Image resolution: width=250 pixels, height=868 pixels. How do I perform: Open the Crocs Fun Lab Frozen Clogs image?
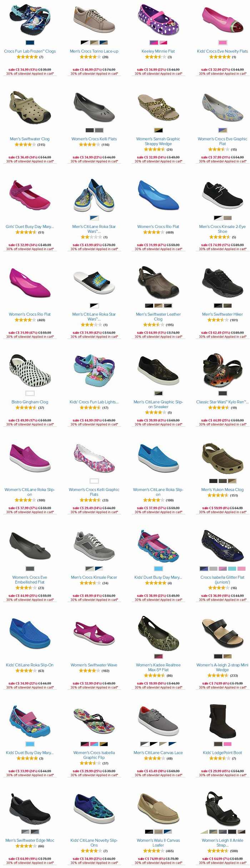point(30,19)
